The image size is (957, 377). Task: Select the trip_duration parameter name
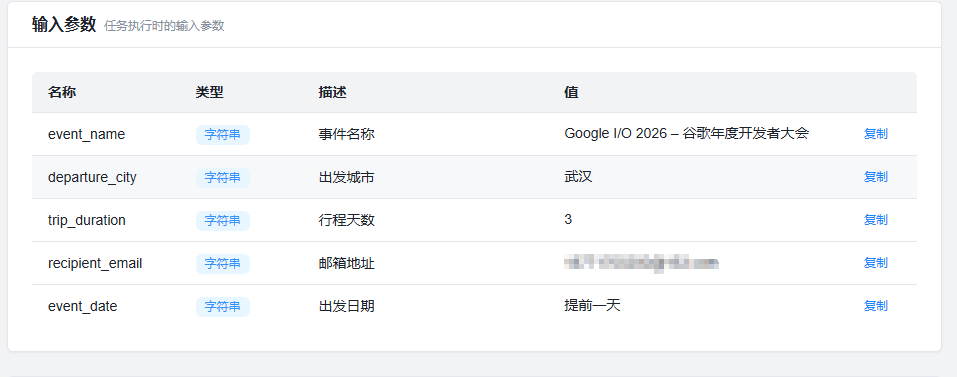click(x=87, y=220)
